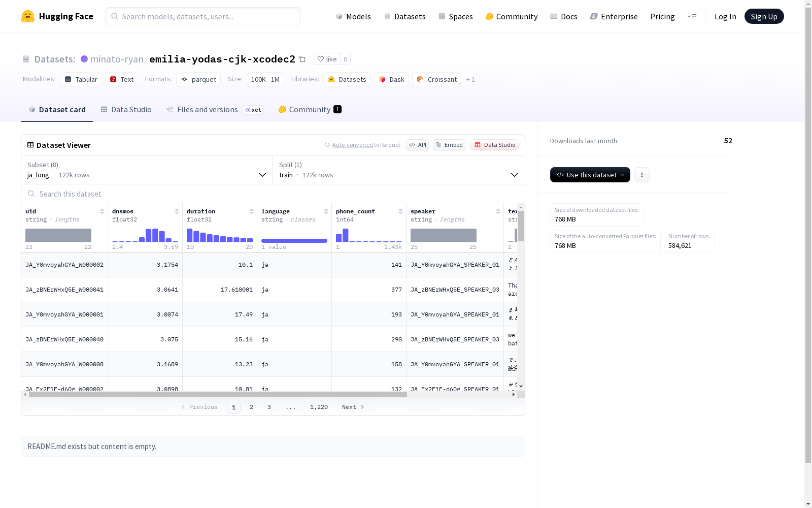Open the Enterprise page
Screen dimensions: 812x508
(614, 16)
